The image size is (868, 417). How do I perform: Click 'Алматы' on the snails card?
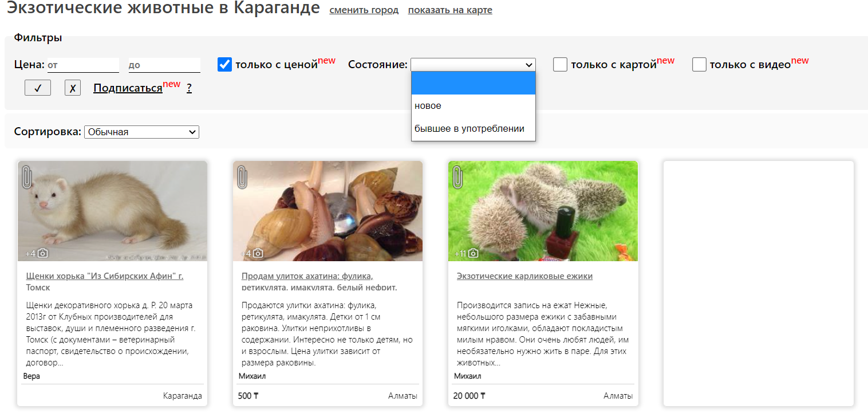(x=403, y=396)
